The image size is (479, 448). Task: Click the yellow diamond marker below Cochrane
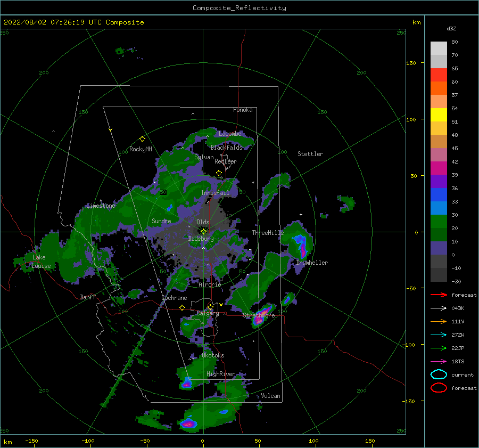tap(182, 307)
